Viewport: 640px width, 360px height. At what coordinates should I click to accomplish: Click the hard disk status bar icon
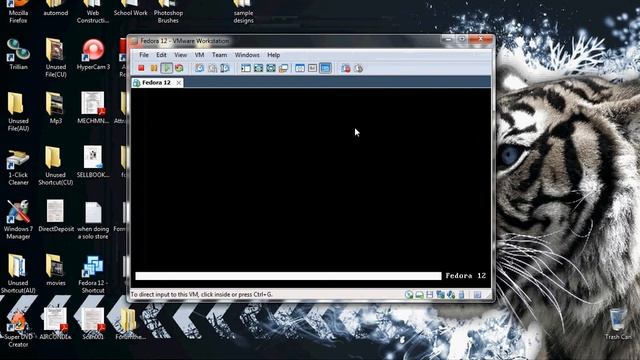[419, 294]
